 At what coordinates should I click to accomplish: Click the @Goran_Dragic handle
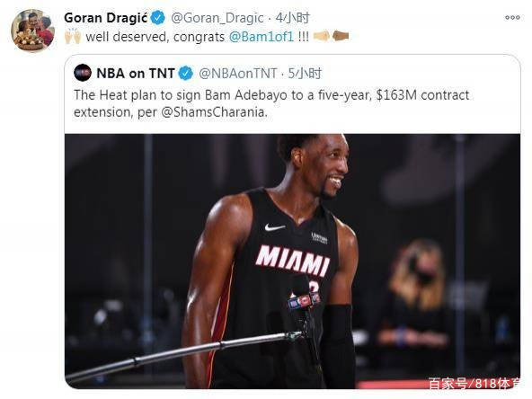click(217, 18)
